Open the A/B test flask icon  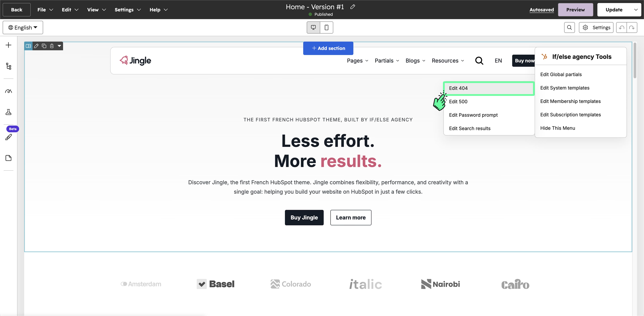pos(9,112)
